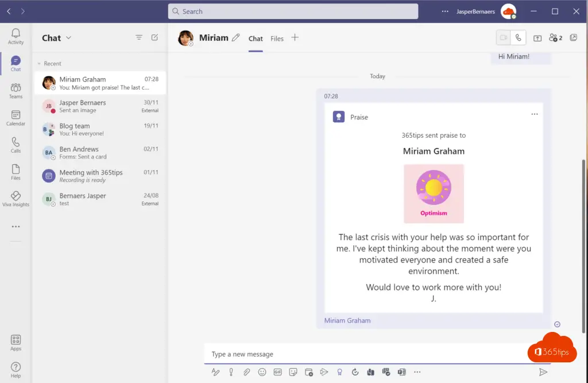Open the GIF picker
Screen dimensions: 588x383
[x=277, y=372]
